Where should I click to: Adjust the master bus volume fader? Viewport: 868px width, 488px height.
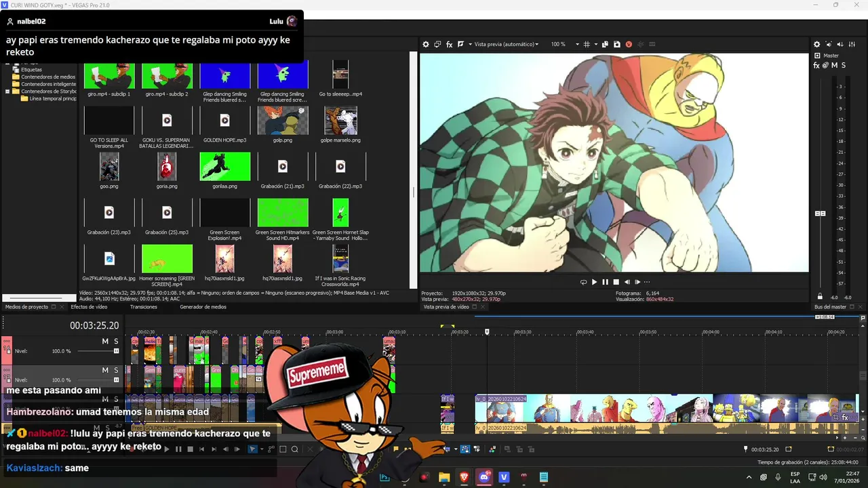coord(820,213)
